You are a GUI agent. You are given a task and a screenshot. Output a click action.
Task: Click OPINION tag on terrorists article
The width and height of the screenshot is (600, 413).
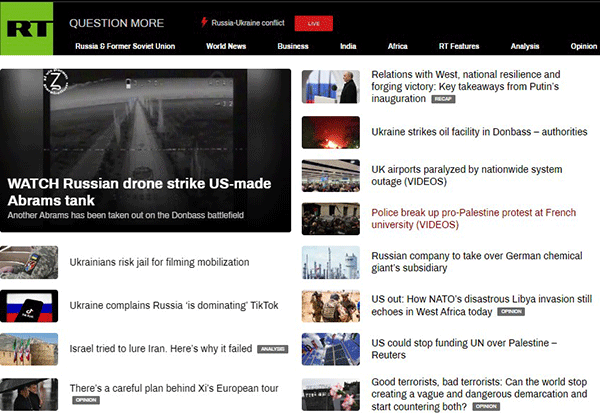pos(486,406)
